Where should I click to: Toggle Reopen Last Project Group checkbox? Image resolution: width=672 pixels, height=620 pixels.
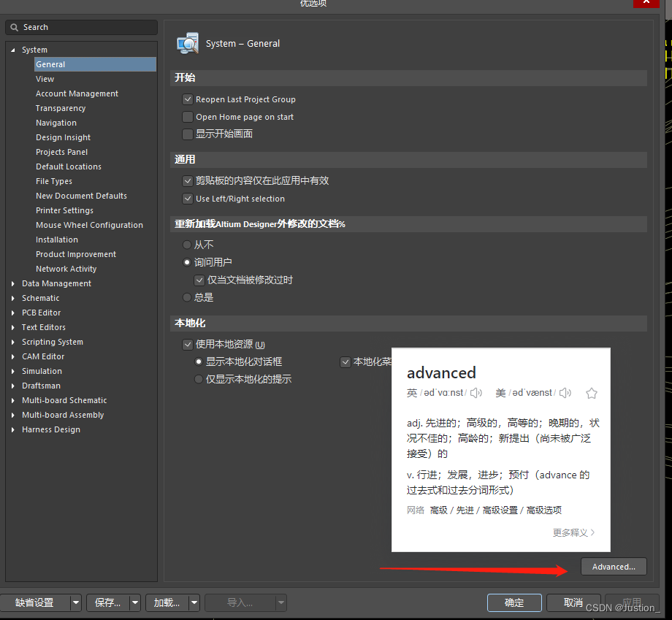(188, 99)
